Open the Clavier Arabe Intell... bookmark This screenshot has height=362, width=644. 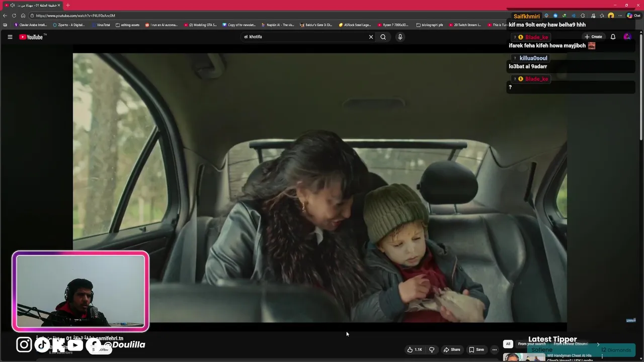click(31, 25)
